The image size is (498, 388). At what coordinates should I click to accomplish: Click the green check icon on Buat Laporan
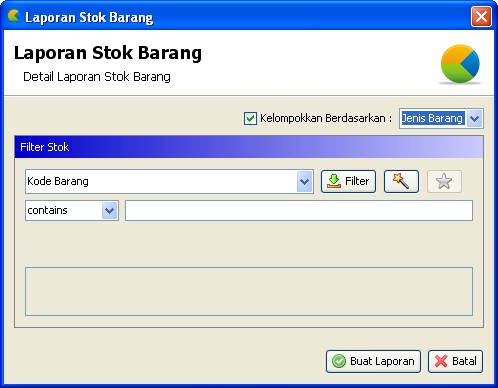[x=339, y=361]
